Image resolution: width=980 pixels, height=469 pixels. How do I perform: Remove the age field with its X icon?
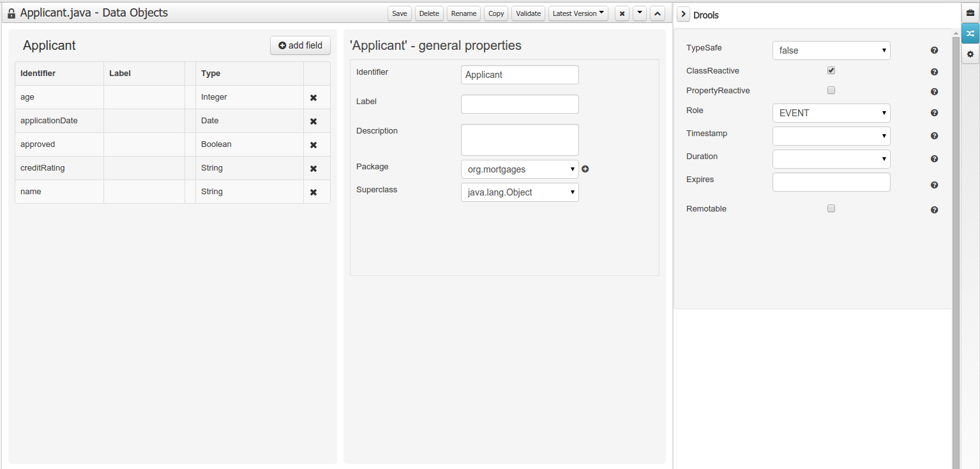pos(312,97)
